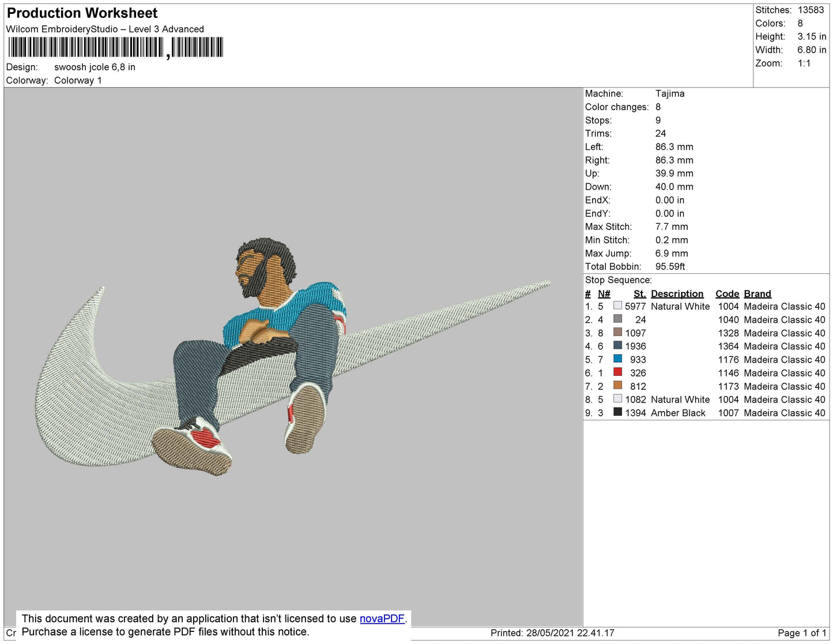The width and height of the screenshot is (833, 644).
Task: Select the brown swatch for code 1328
Action: click(x=617, y=332)
